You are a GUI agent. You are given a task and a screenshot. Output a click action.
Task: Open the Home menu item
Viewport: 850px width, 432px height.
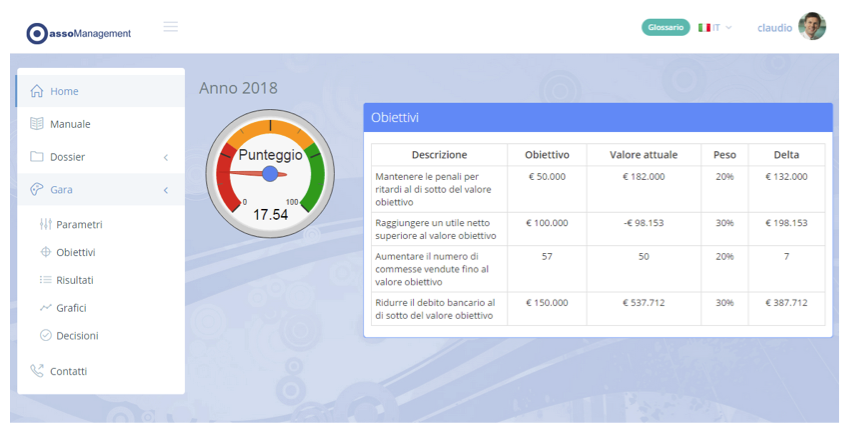[101, 91]
